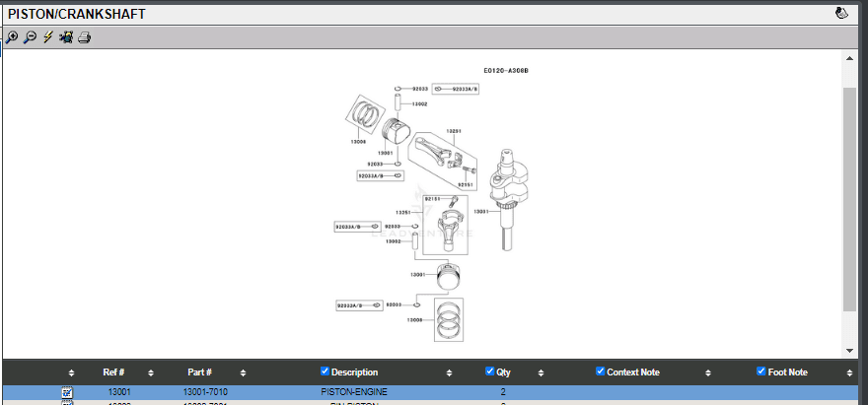
Task: Click the cart icon in the 13001 row
Action: [x=68, y=392]
